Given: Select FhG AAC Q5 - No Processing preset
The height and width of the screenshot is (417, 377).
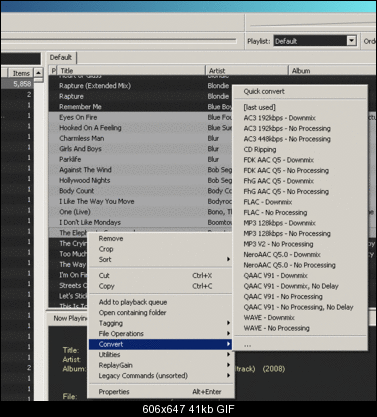Looking at the screenshot, I should pyautogui.click(x=300, y=192).
